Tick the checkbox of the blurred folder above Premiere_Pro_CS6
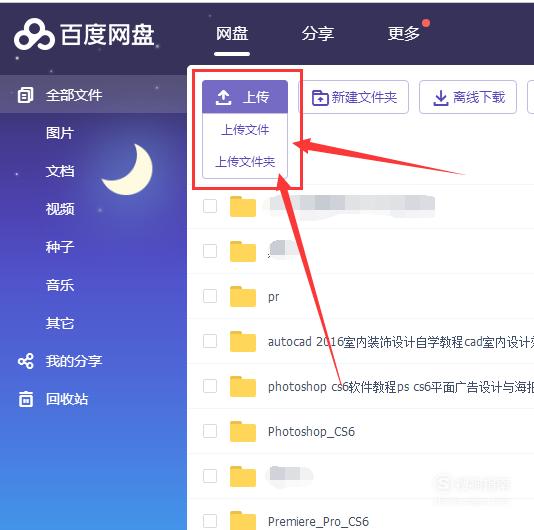The image size is (534, 530). 210,476
